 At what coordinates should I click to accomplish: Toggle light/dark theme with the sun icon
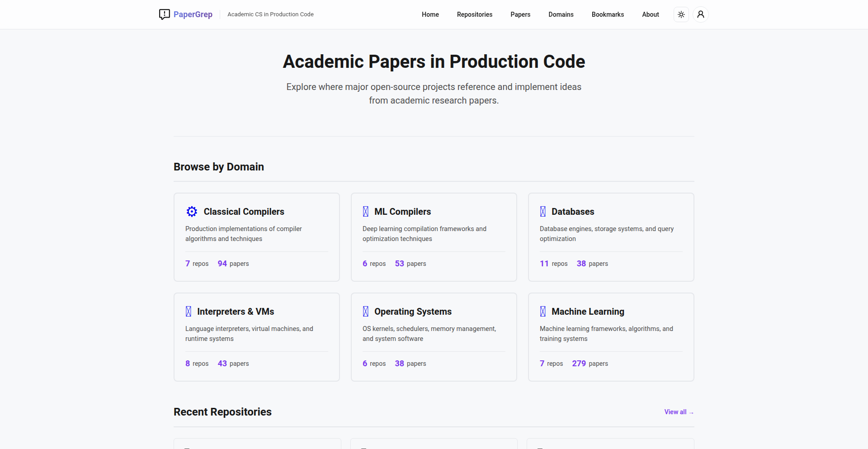tap(681, 14)
